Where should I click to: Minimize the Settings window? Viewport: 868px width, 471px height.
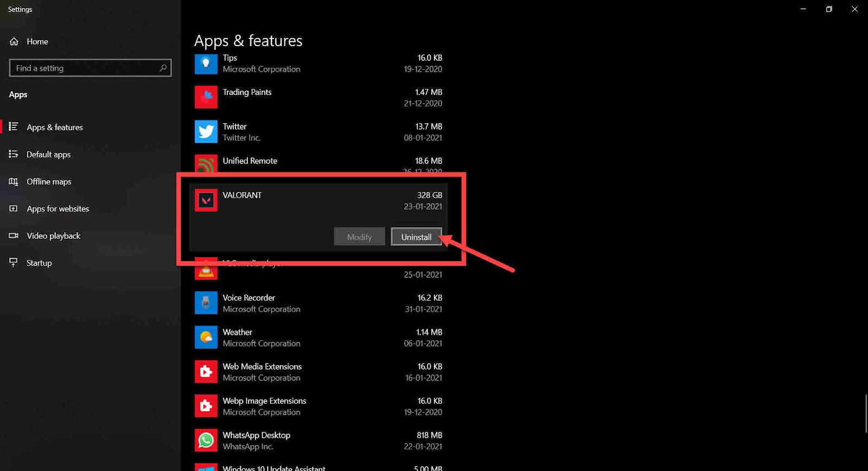pos(803,9)
